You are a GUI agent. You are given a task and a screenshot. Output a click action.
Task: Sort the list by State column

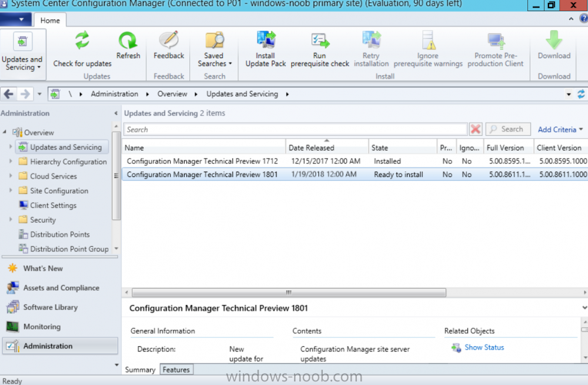click(x=403, y=148)
